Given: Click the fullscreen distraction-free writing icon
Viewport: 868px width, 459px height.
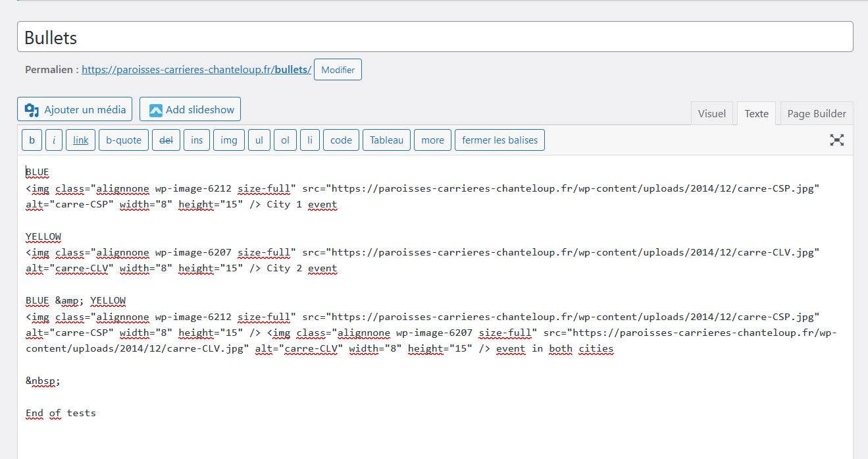Looking at the screenshot, I should coord(836,140).
